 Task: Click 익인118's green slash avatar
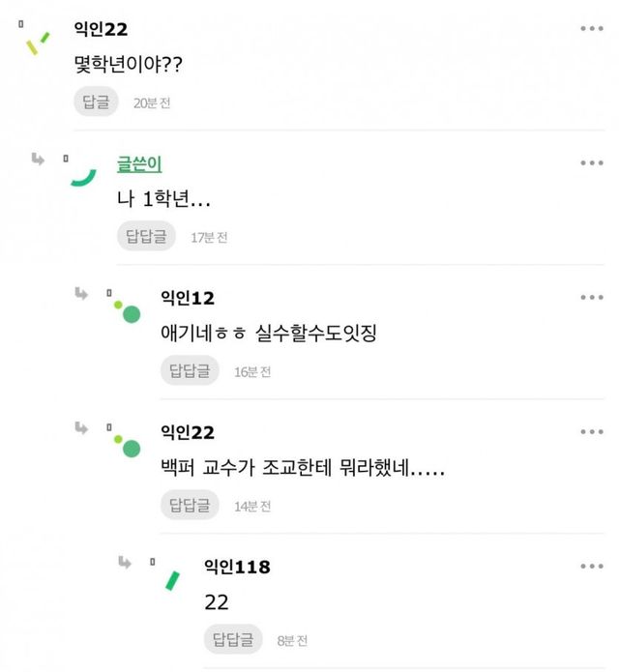pos(172,580)
